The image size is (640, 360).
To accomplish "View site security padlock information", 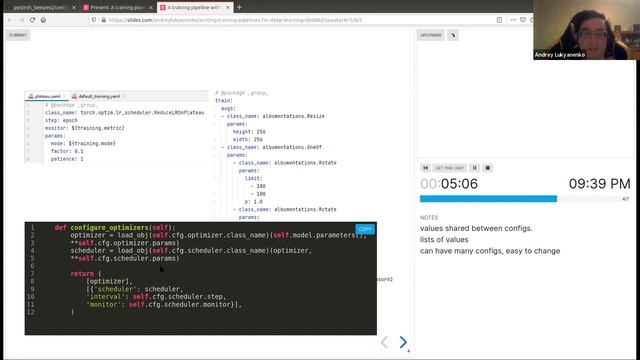I will (x=103, y=20).
